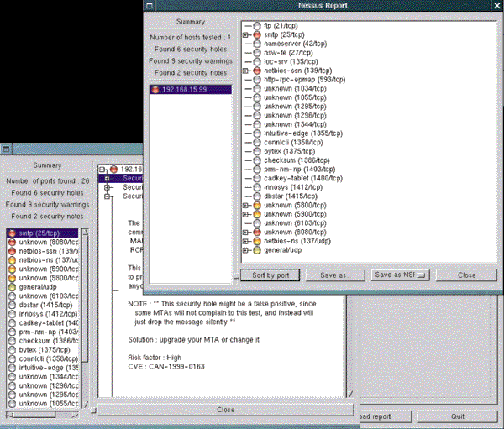Click the orange icon for netbios-ns (137/udp) in report tree

256,240
